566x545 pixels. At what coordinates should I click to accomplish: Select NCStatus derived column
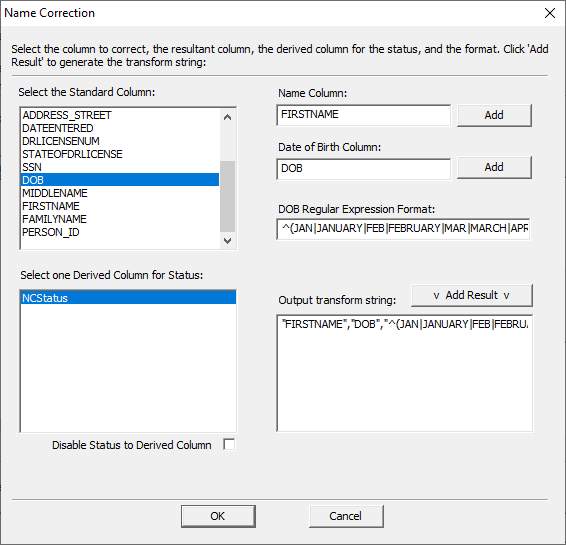[128, 298]
